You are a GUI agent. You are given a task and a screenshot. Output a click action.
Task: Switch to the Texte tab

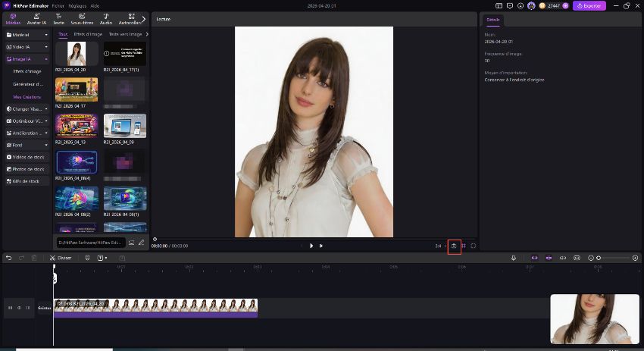(59, 19)
